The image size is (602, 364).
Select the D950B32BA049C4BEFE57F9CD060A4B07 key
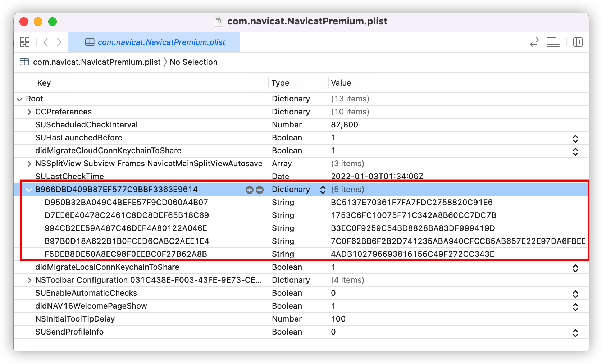click(126, 202)
